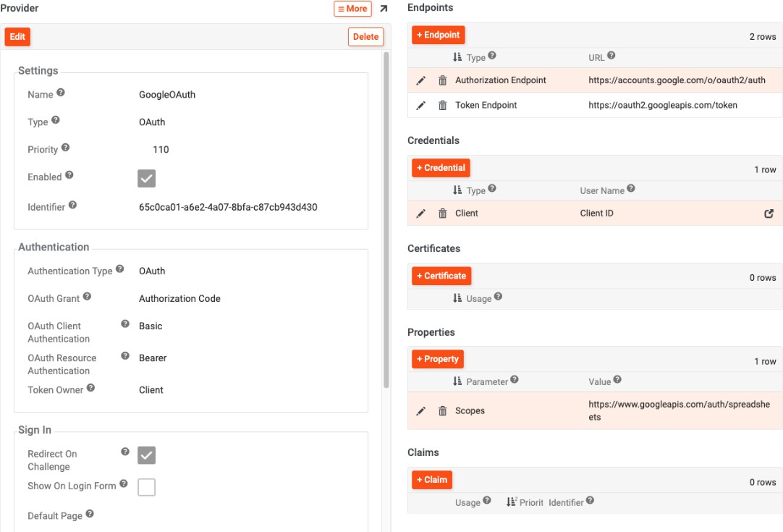This screenshot has width=783, height=532.
Task: Click the help icon next to Priority
Action: pyautogui.click(x=66, y=148)
